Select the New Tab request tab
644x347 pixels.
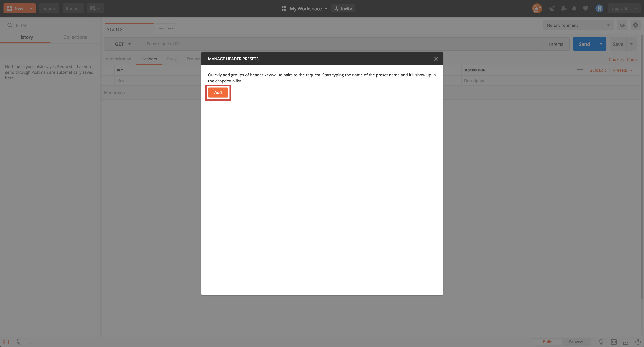pyautogui.click(x=129, y=29)
